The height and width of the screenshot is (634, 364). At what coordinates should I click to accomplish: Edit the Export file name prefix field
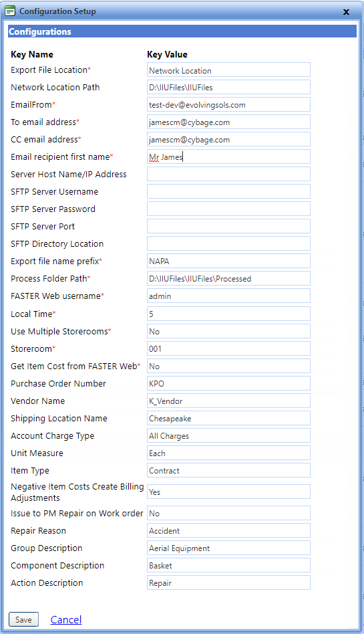228,261
